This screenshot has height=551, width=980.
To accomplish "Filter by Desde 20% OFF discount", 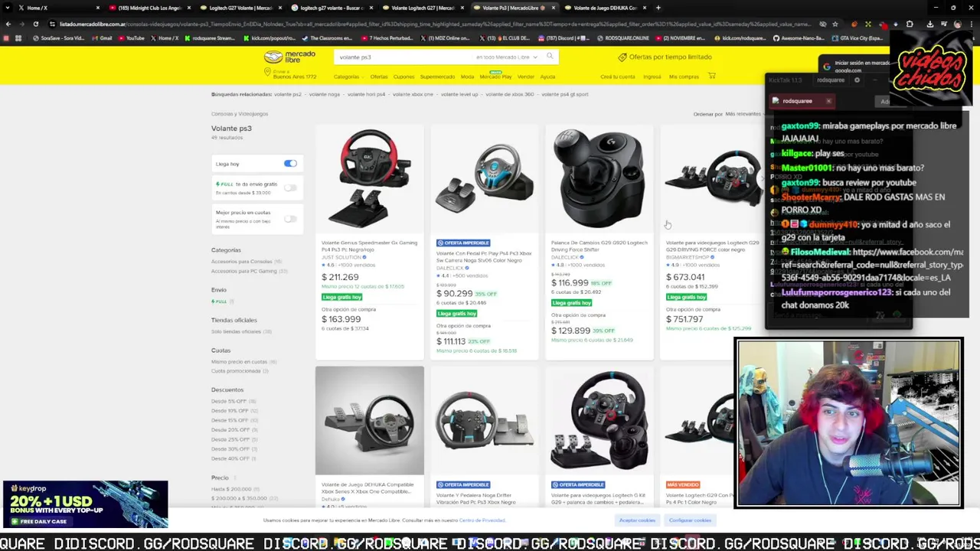I will pos(231,429).
